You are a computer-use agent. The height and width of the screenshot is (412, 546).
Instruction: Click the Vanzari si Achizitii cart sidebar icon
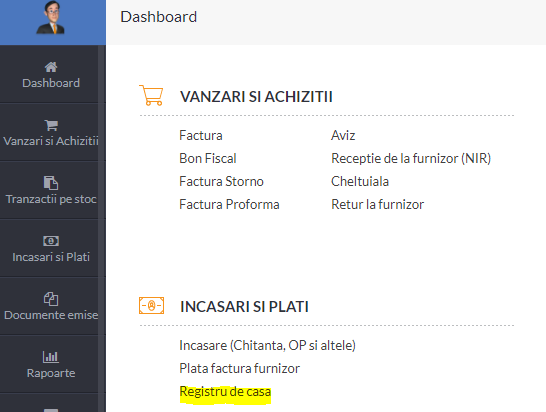click(51, 125)
